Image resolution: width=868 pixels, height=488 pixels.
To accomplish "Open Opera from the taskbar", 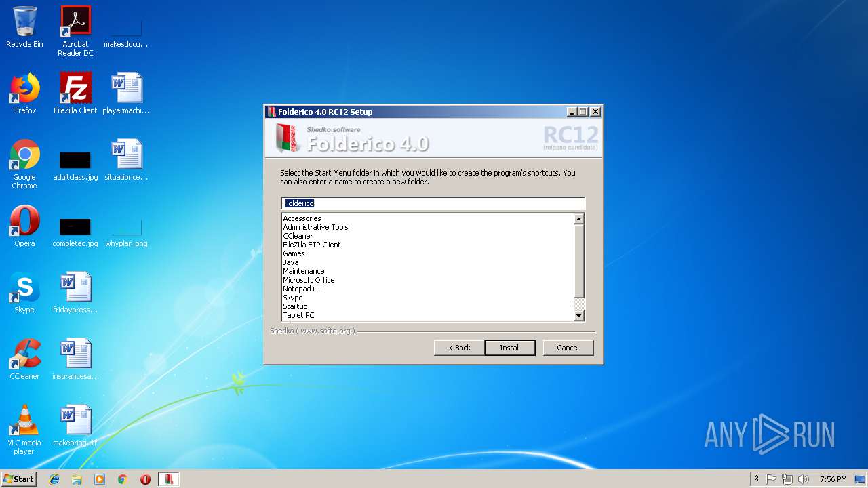I will [145, 479].
